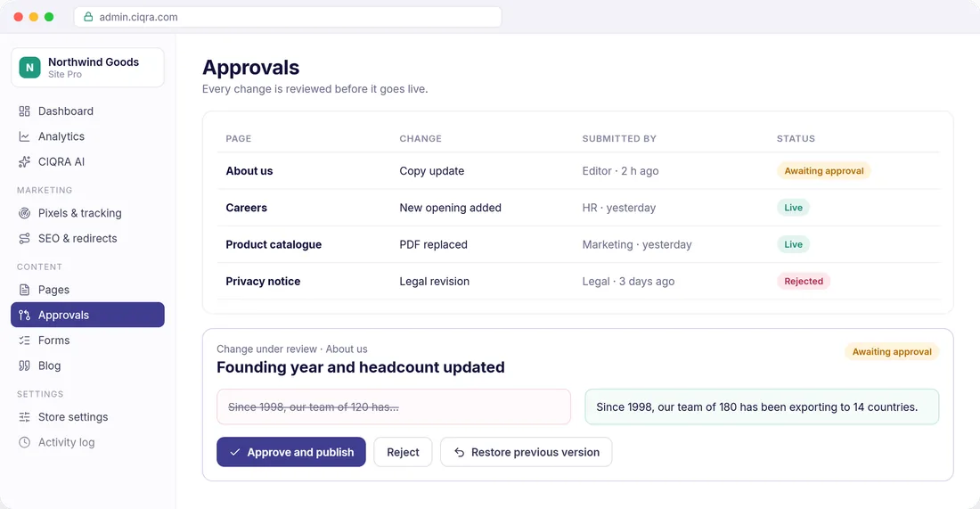This screenshot has width=980, height=509.
Task: Open the Dashboard menu item
Action: pyautogui.click(x=87, y=111)
